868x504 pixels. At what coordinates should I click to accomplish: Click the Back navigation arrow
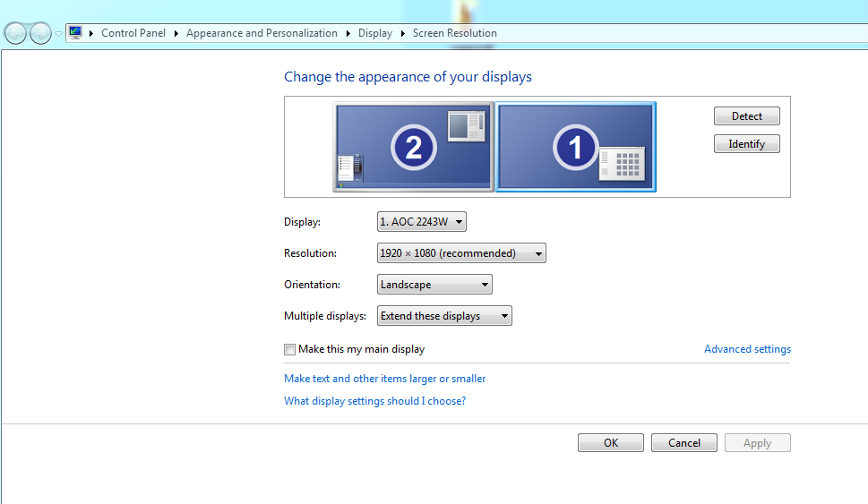click(x=15, y=34)
